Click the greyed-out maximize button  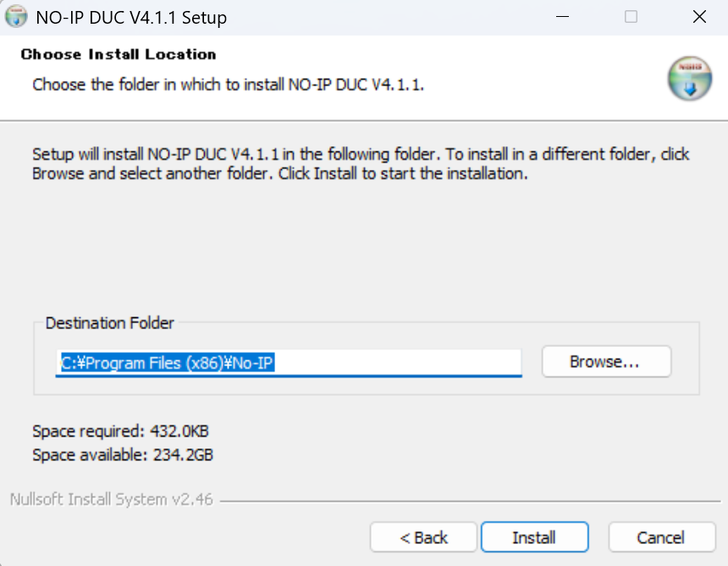pos(631,17)
